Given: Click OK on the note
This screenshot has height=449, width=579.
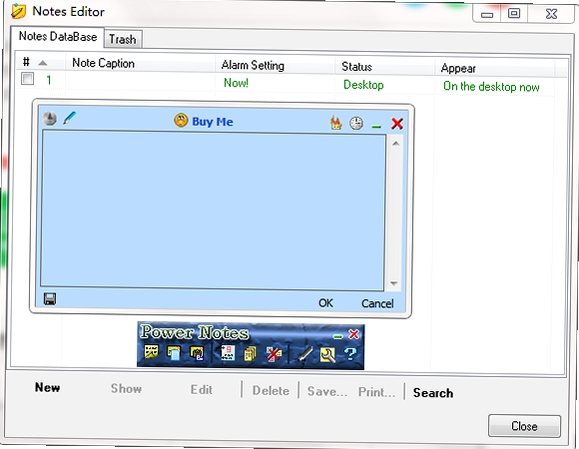Looking at the screenshot, I should (x=326, y=303).
